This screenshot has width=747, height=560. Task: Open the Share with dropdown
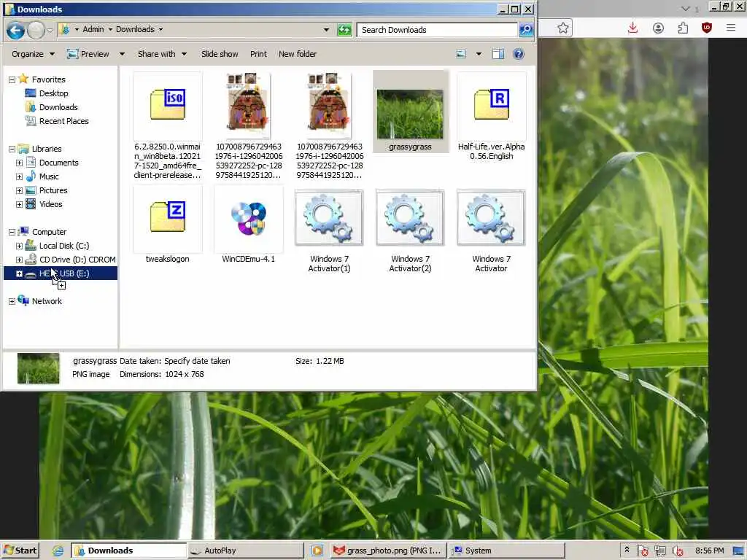162,54
